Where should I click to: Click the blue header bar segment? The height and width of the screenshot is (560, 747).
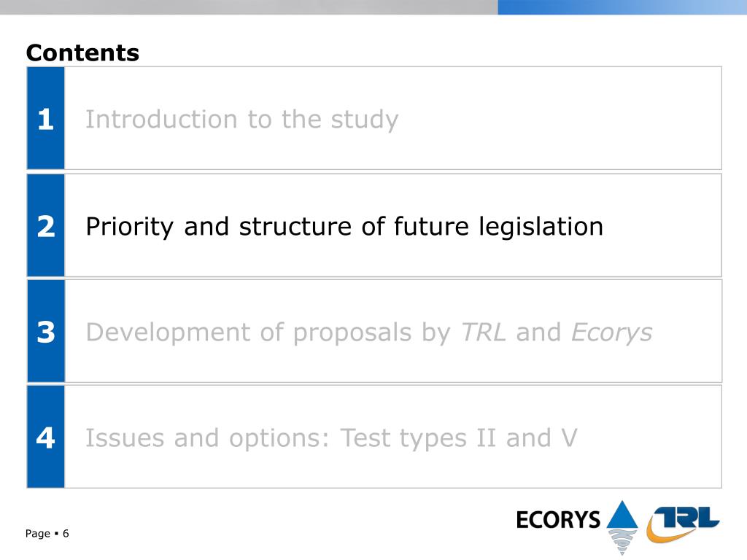622,7
